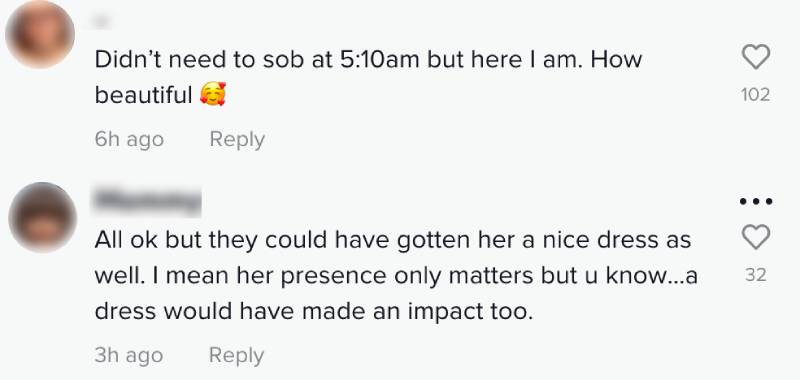Click the 'her presence only matters' line
Viewport: 800px width, 380px height.
tap(396, 276)
